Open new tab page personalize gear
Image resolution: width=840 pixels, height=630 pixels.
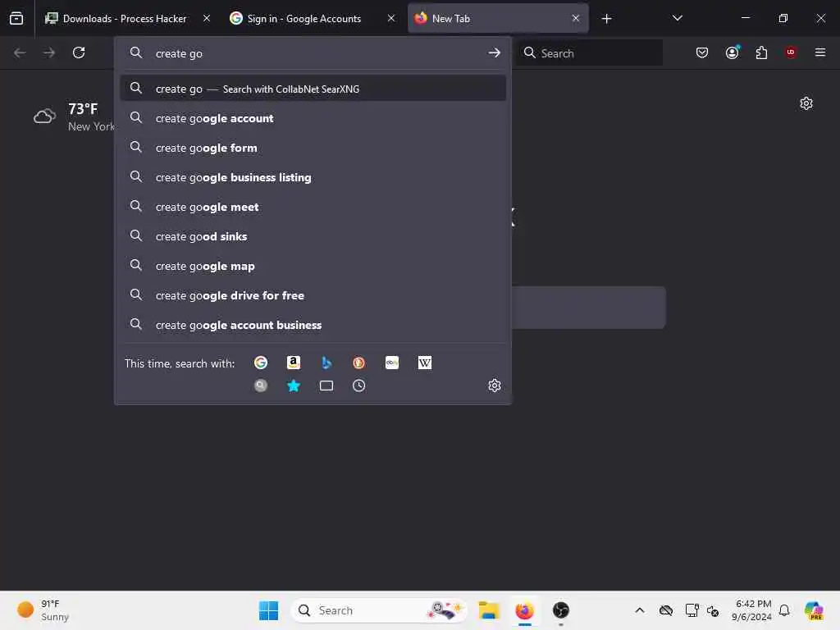click(806, 103)
